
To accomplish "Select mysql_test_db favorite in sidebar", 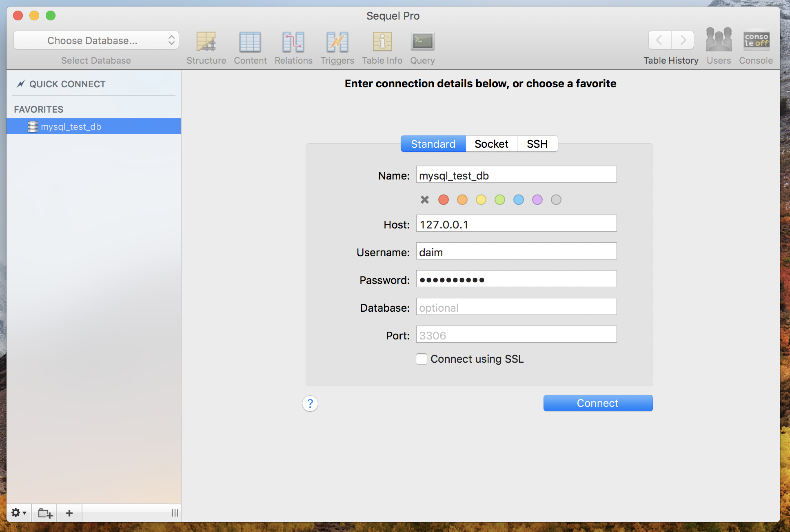I will point(71,126).
